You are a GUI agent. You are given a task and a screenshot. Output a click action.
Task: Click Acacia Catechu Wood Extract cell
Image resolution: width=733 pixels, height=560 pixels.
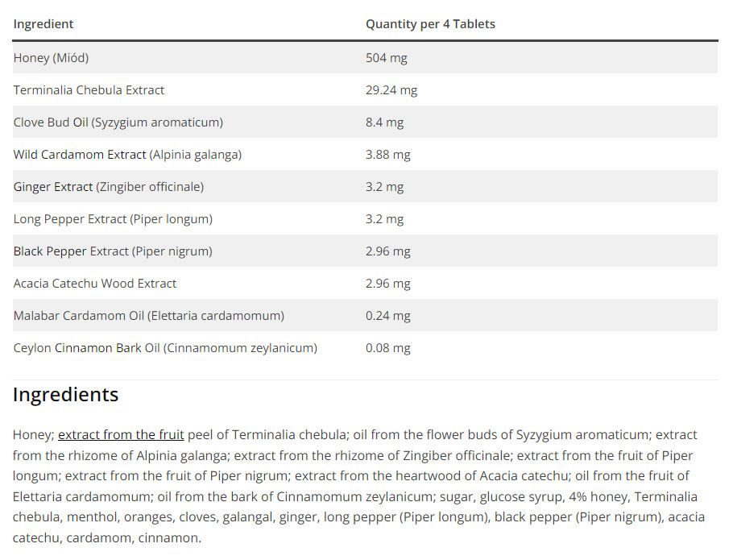coord(95,284)
